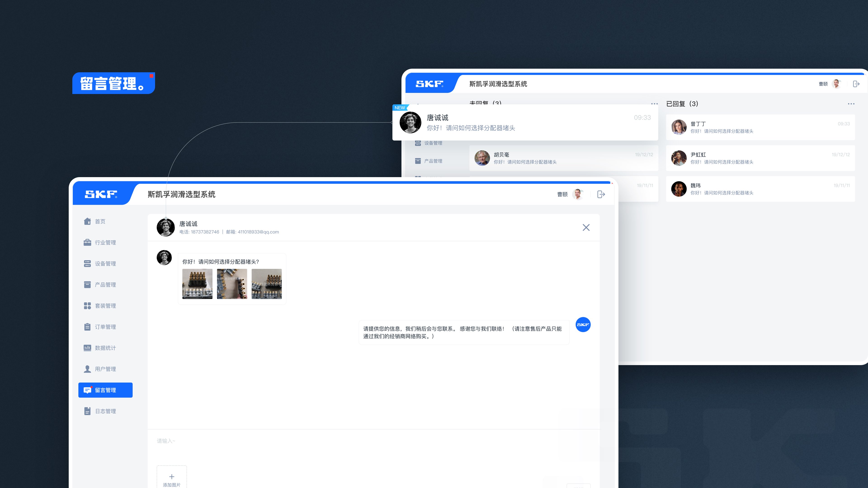Click the person icon beside 用户管理

[x=87, y=369]
